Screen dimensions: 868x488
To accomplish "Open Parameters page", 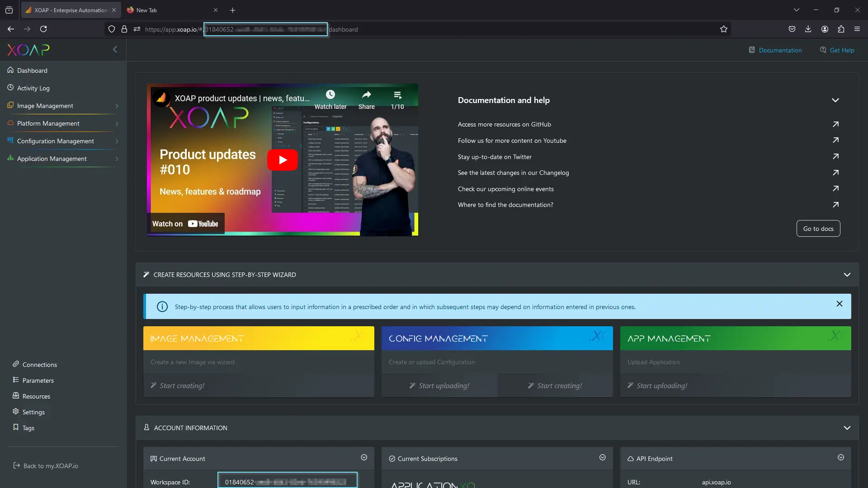I will point(38,380).
